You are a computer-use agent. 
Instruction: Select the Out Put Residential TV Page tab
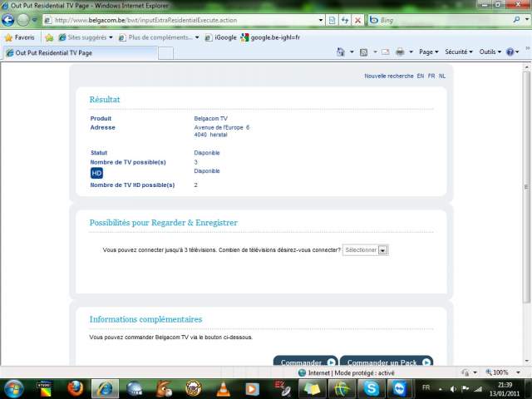[x=79, y=53]
